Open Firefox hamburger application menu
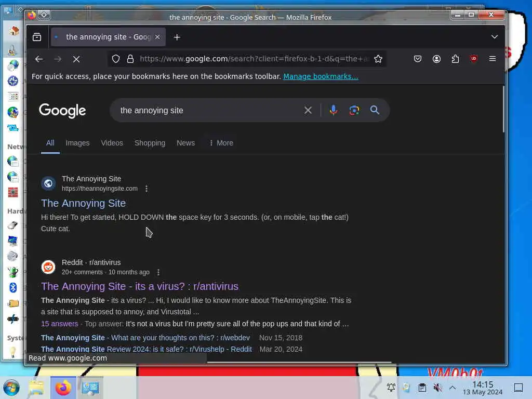 493,59
